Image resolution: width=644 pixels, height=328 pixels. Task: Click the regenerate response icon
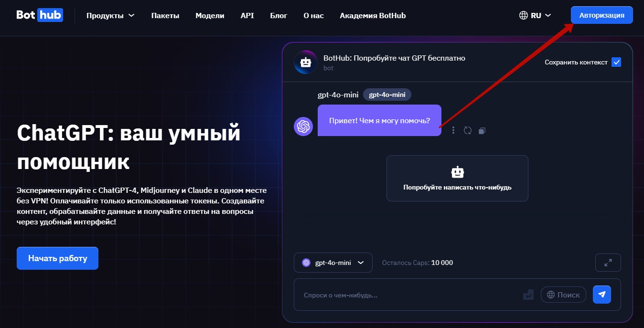468,130
